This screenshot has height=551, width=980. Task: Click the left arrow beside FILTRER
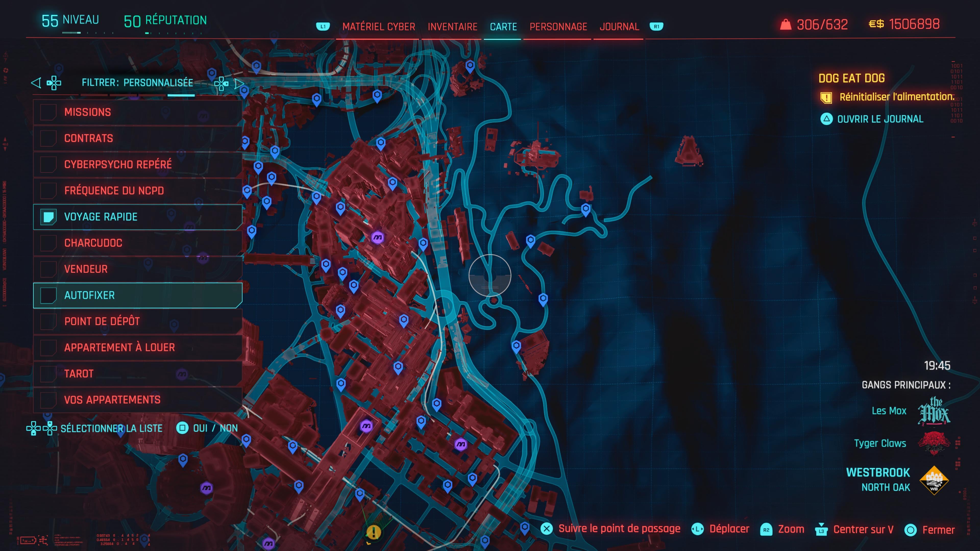36,82
